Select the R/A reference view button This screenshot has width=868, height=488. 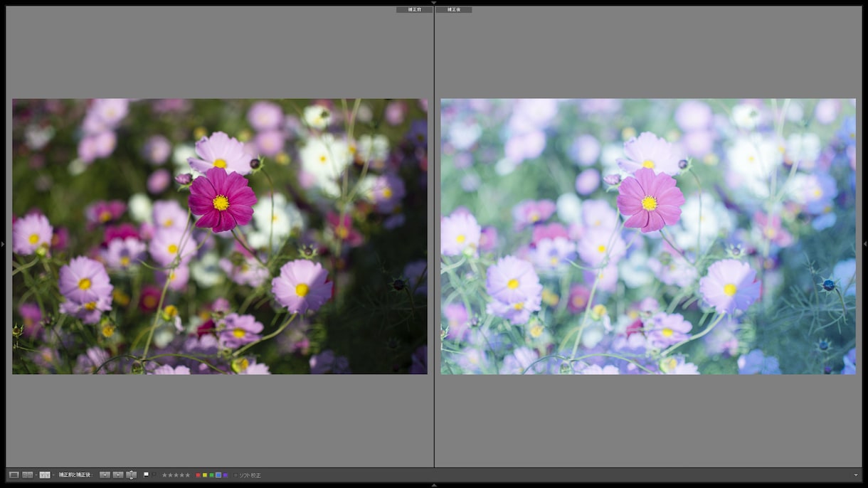27,474
